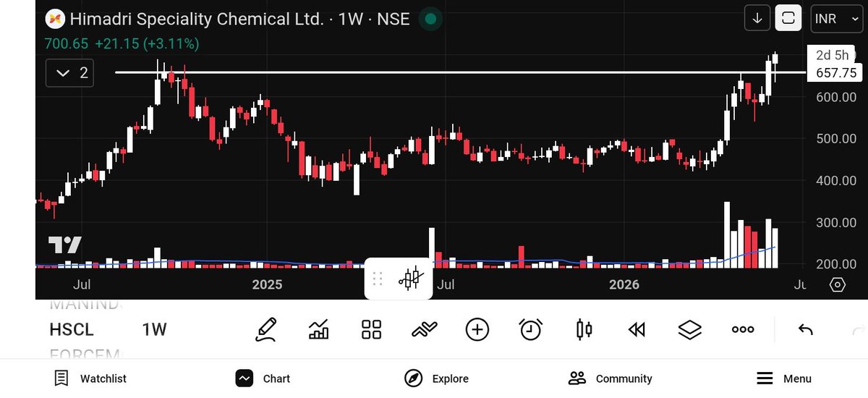Open the Community tab
This screenshot has height=398, width=868.
tap(610, 378)
